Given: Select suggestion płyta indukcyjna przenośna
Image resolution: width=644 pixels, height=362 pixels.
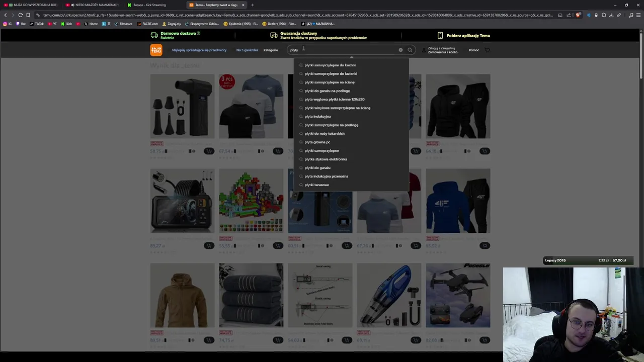Looking at the screenshot, I should point(351,176).
